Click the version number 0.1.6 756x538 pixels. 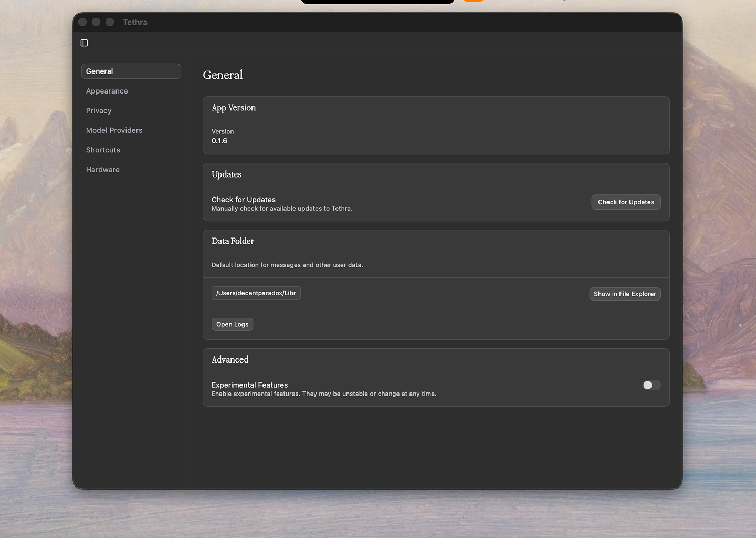[219, 140]
